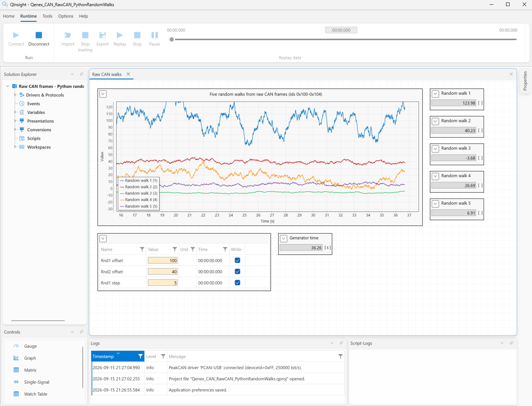Image resolution: width=532 pixels, height=406 pixels.
Task: Toggle Write checkbox for Rnd2 offset
Action: (x=238, y=272)
